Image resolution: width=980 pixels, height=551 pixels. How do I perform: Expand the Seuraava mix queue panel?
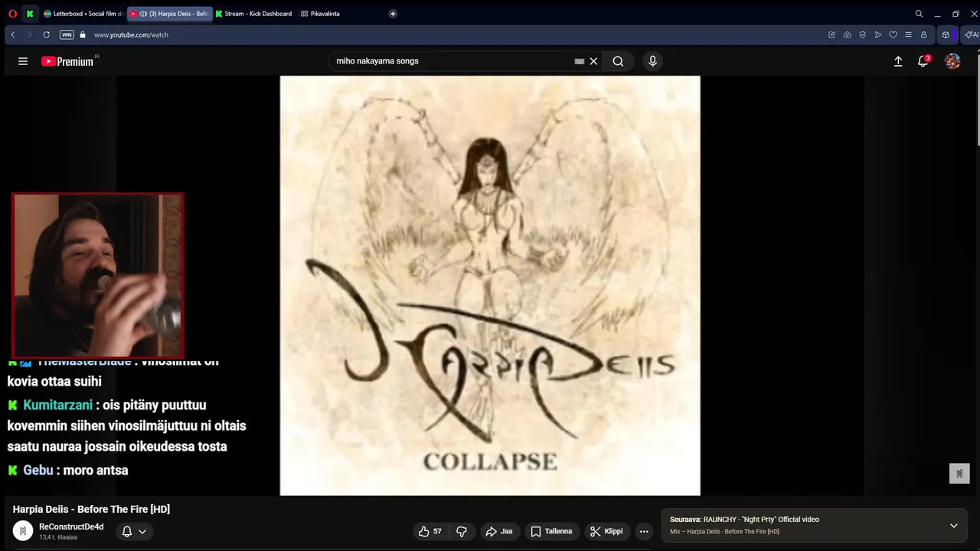[953, 526]
